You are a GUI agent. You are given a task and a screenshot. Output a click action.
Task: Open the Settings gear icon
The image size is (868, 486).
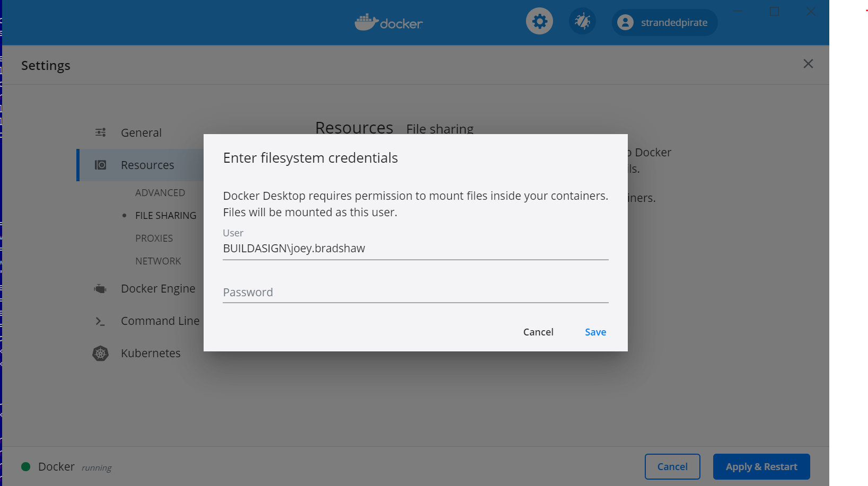tap(539, 21)
